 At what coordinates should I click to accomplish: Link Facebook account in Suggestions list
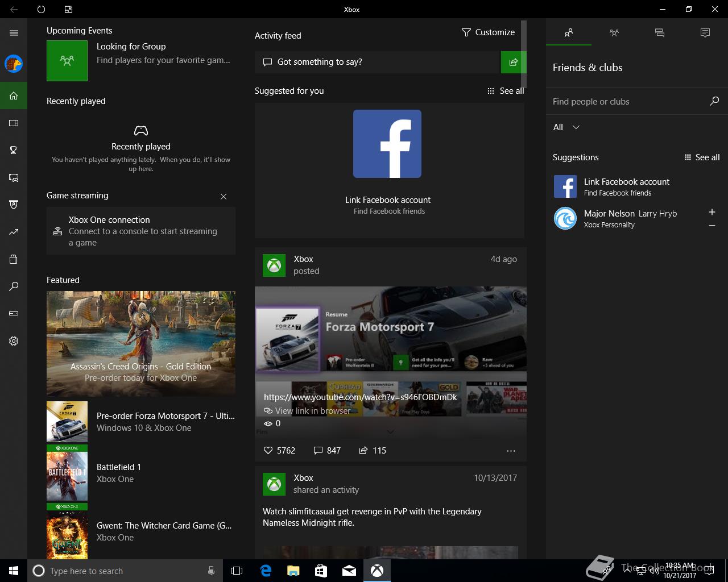637,187
